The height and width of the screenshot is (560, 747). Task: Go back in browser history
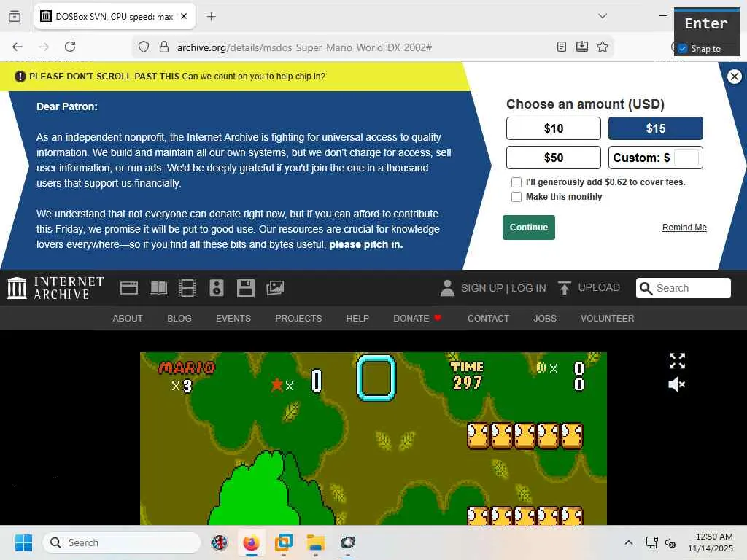[x=18, y=47]
